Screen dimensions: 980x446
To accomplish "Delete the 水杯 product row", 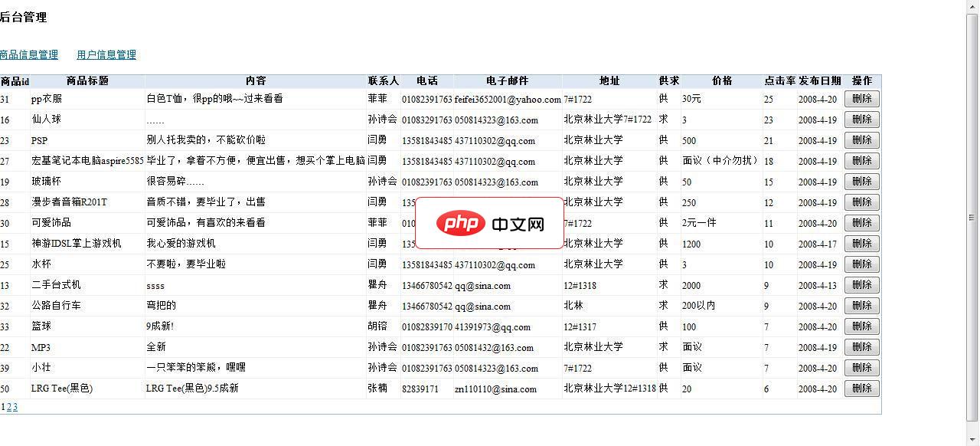I will 861,264.
